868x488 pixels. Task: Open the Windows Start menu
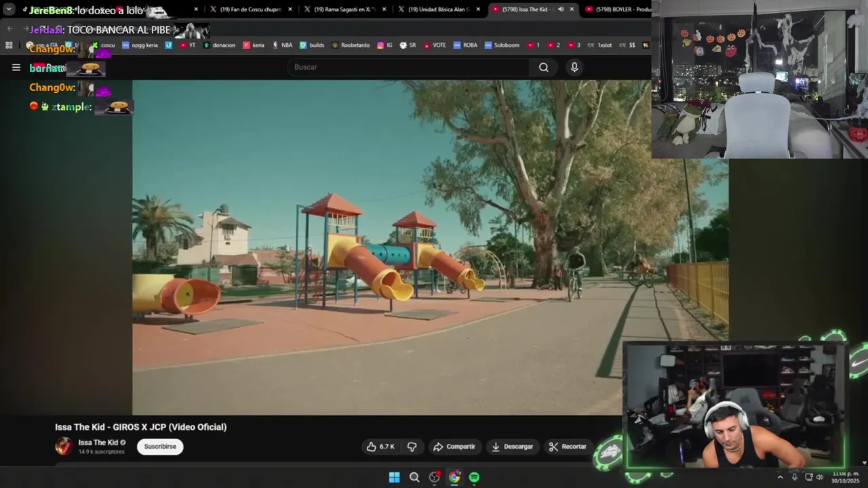[394, 477]
